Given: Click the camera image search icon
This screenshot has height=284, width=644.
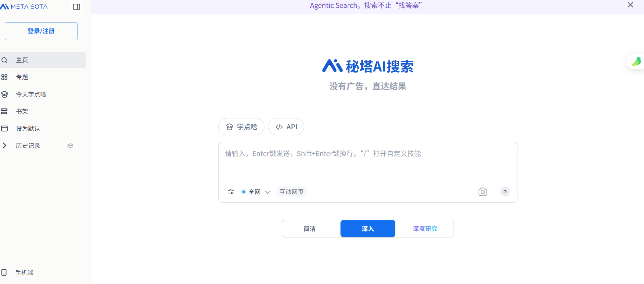Looking at the screenshot, I should tap(483, 192).
